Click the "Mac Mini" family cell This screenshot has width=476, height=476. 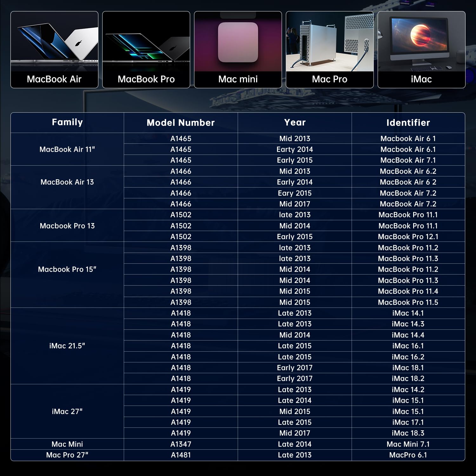click(67, 444)
